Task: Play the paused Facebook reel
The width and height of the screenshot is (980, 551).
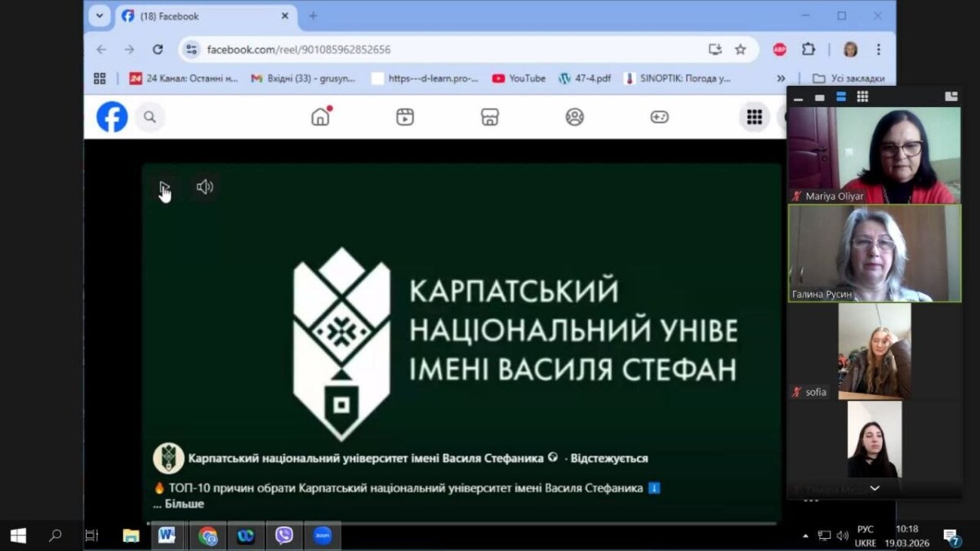Action: (164, 188)
